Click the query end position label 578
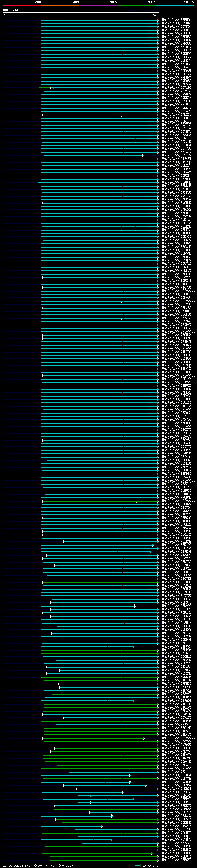This screenshot has height=868, width=197. [155, 15]
